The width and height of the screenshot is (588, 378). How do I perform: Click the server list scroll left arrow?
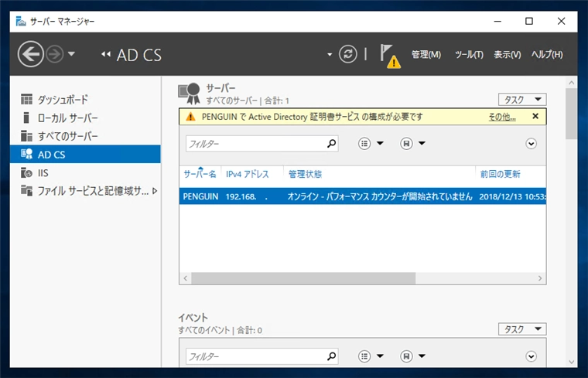pyautogui.click(x=185, y=278)
